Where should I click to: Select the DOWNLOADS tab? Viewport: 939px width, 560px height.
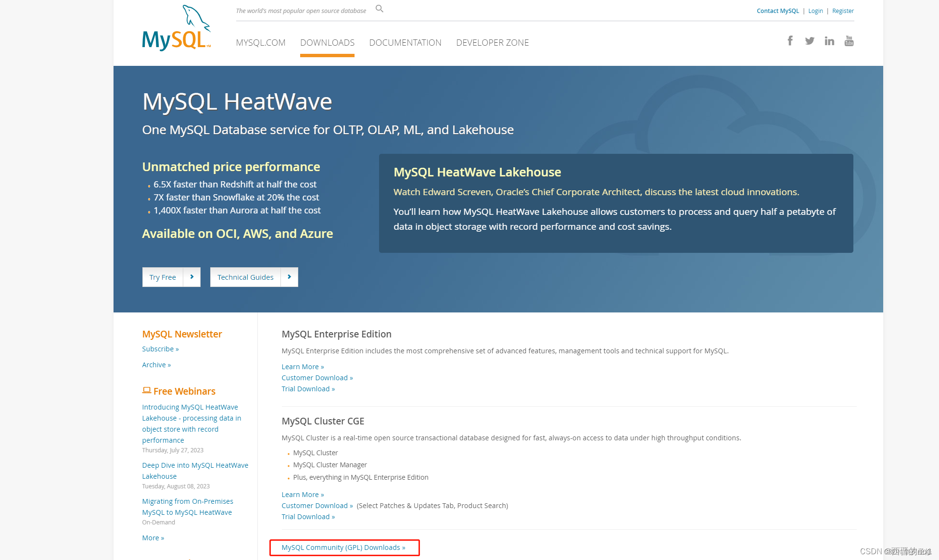(327, 42)
